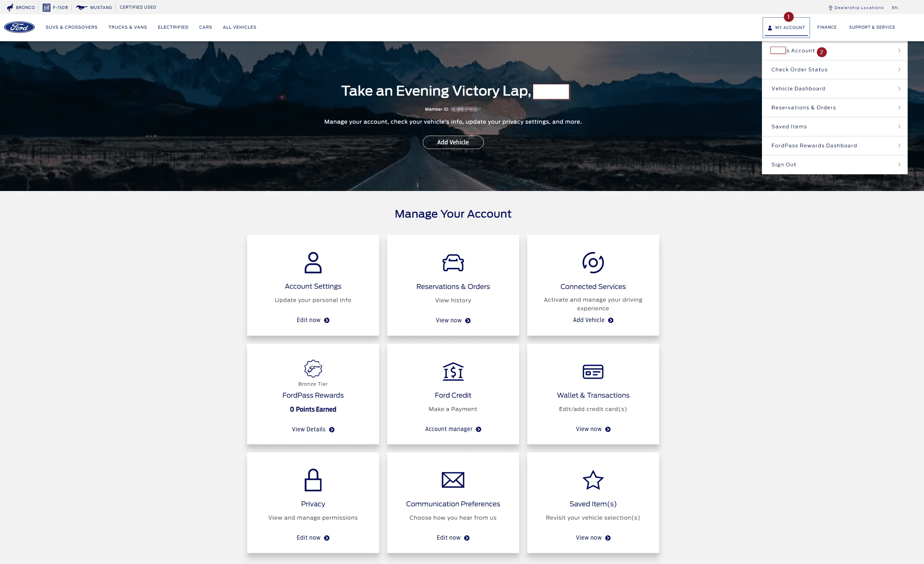Click the Ford oval logo
The image size is (924, 564).
19,27
